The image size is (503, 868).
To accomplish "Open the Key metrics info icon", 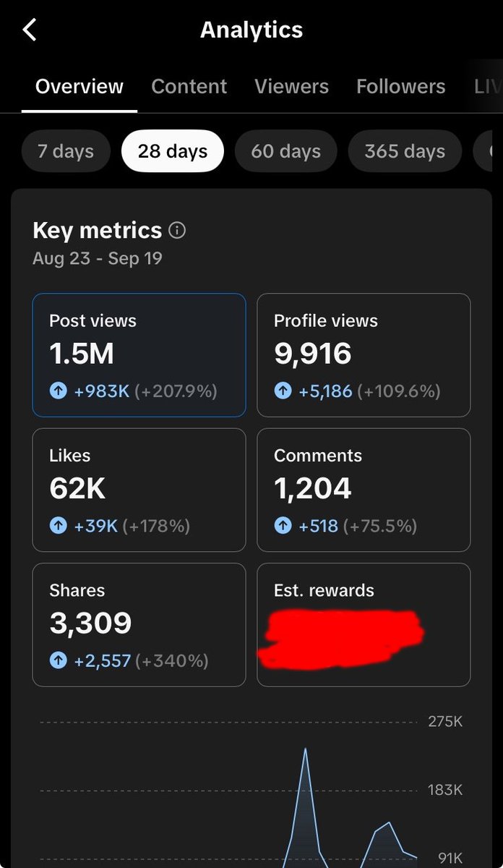I will [x=177, y=231].
